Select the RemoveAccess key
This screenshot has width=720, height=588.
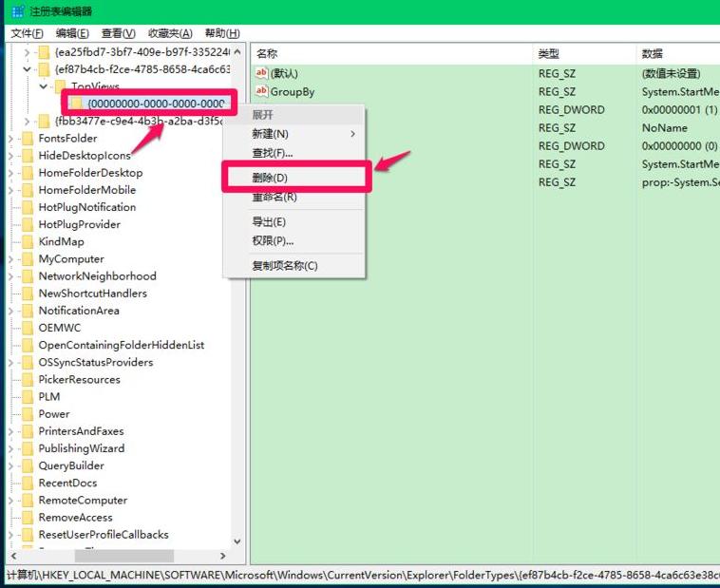(x=75, y=518)
